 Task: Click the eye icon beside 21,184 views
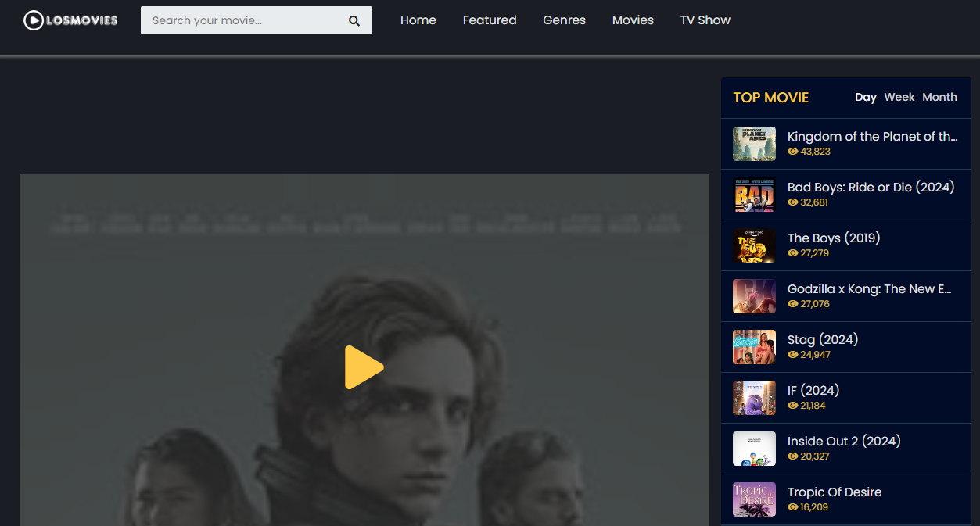[x=793, y=406]
